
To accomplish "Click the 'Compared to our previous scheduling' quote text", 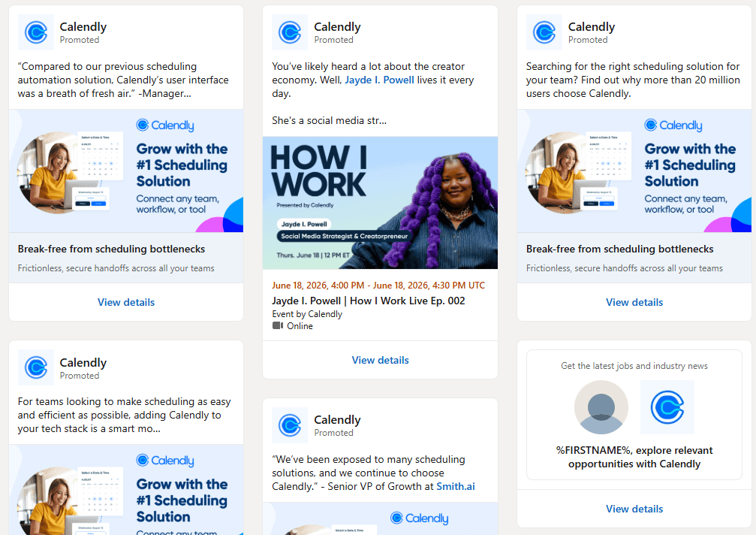I will [x=123, y=80].
